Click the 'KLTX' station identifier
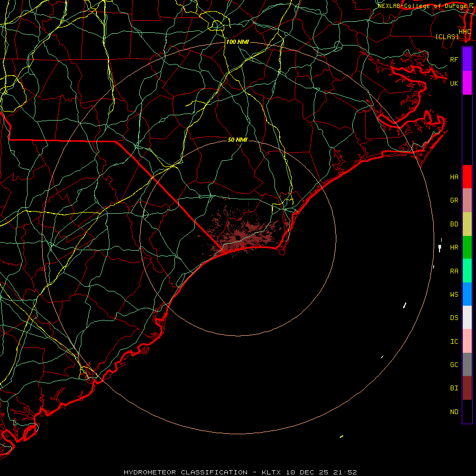This screenshot has height=476, width=476. click(x=271, y=472)
